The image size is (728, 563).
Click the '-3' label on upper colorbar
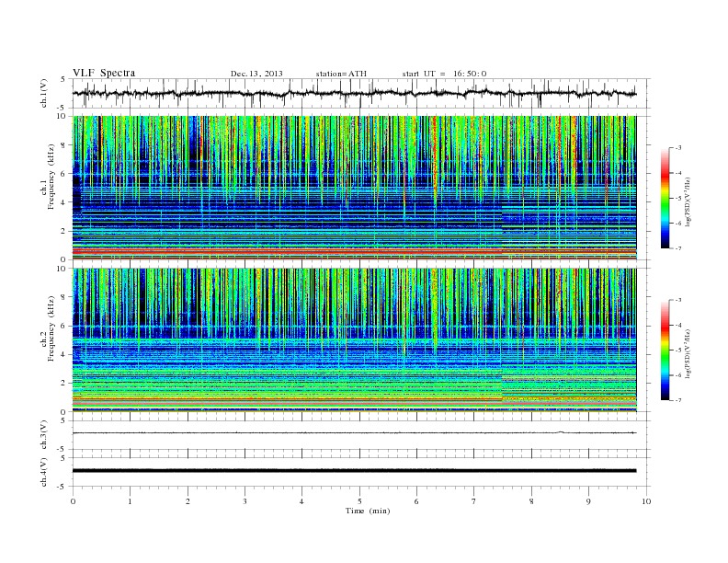point(677,148)
